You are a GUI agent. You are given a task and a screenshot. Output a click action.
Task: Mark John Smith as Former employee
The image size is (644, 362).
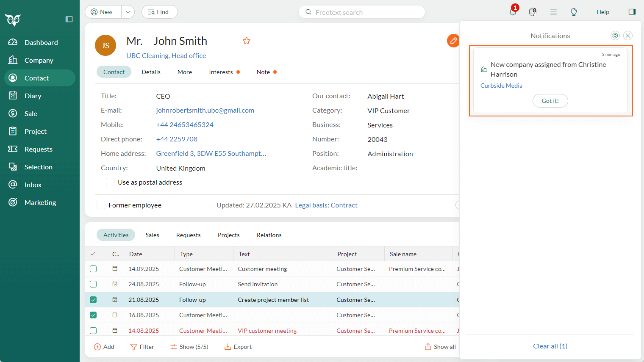[101, 205]
